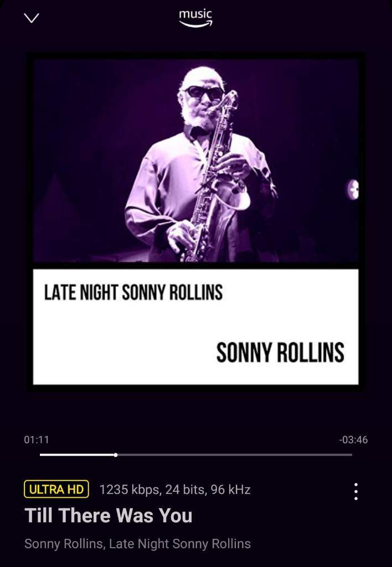The width and height of the screenshot is (392, 567).
Task: Tap the musician's sunglasses in the cover photo
Action: pos(204,93)
